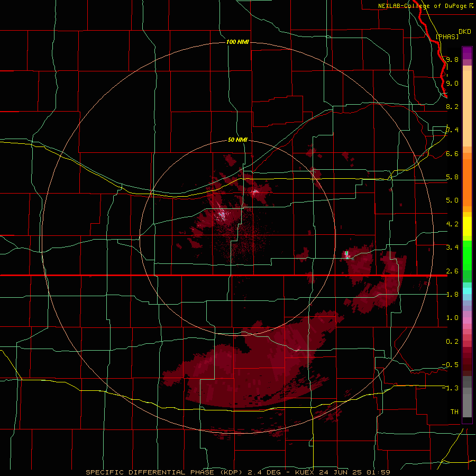Pick the purple segment of the color bar
Screen dimensions: 476x476
pyautogui.click(x=467, y=53)
